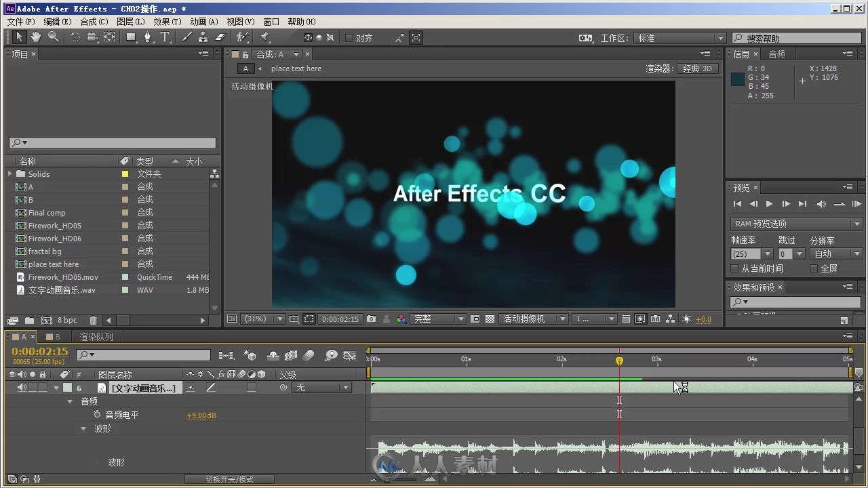The image size is (868, 488).
Task: Click the yellow label swatch of Solids
Action: pos(125,174)
